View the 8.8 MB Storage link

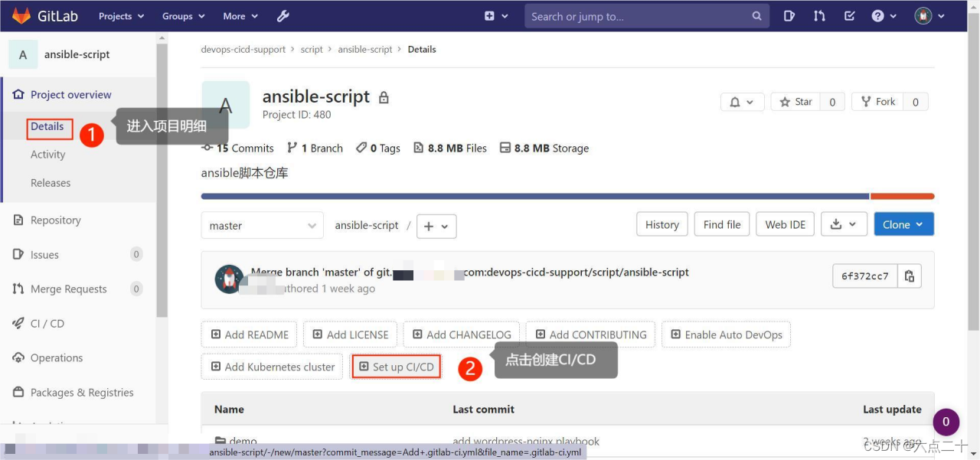[x=544, y=148]
